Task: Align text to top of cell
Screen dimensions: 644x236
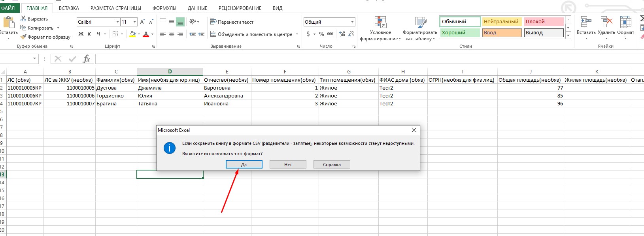Action: pyautogui.click(x=163, y=22)
